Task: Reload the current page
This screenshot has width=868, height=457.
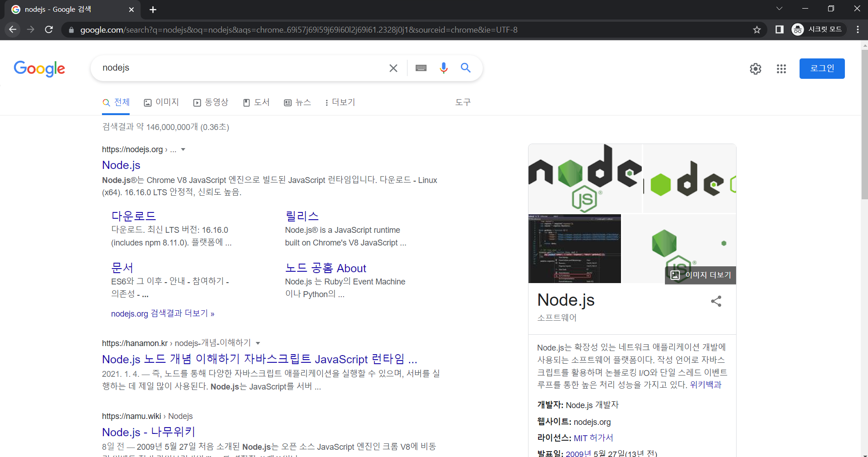Action: [x=49, y=29]
